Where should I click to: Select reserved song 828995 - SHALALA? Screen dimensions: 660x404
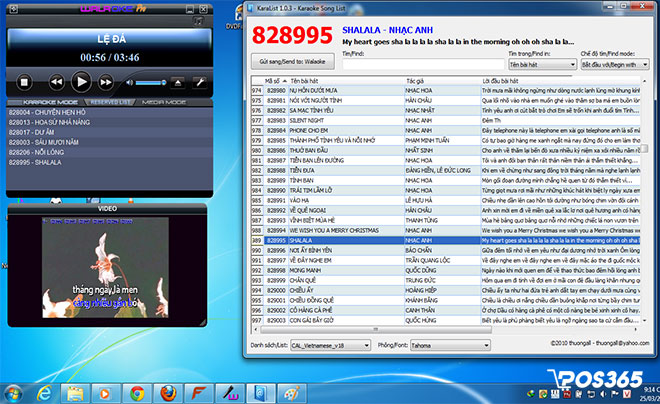(x=109, y=162)
